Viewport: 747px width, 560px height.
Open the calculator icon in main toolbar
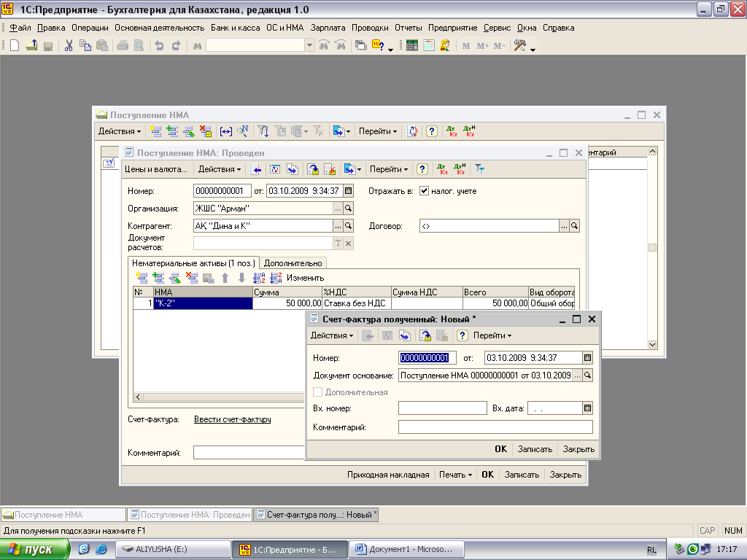point(412,46)
